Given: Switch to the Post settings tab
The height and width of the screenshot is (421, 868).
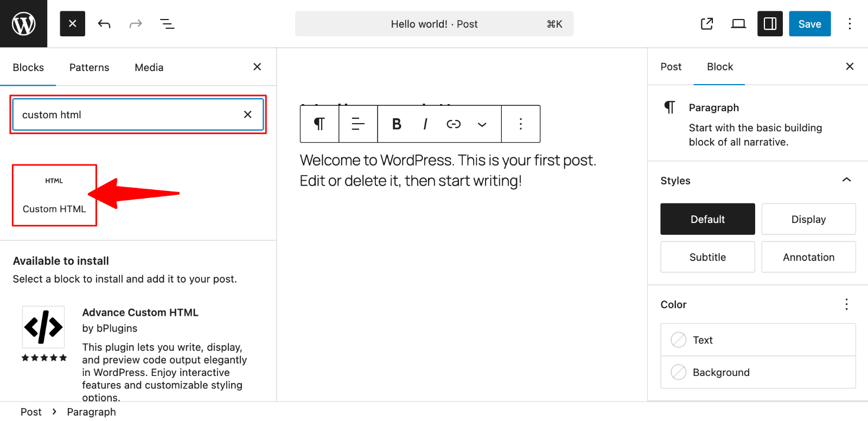Looking at the screenshot, I should pos(671,67).
